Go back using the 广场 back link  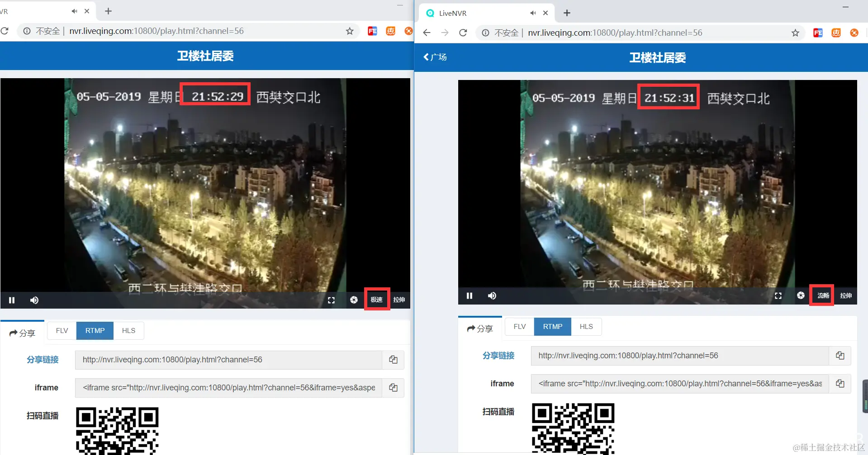pos(434,57)
